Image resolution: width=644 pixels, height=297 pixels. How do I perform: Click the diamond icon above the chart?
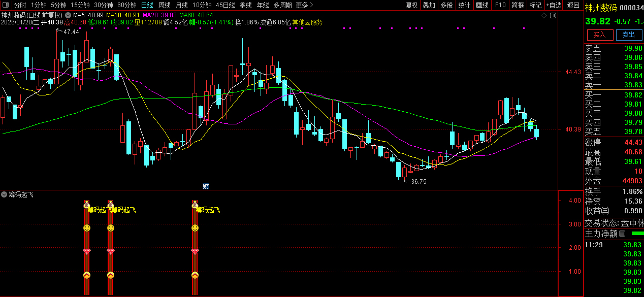543,15
